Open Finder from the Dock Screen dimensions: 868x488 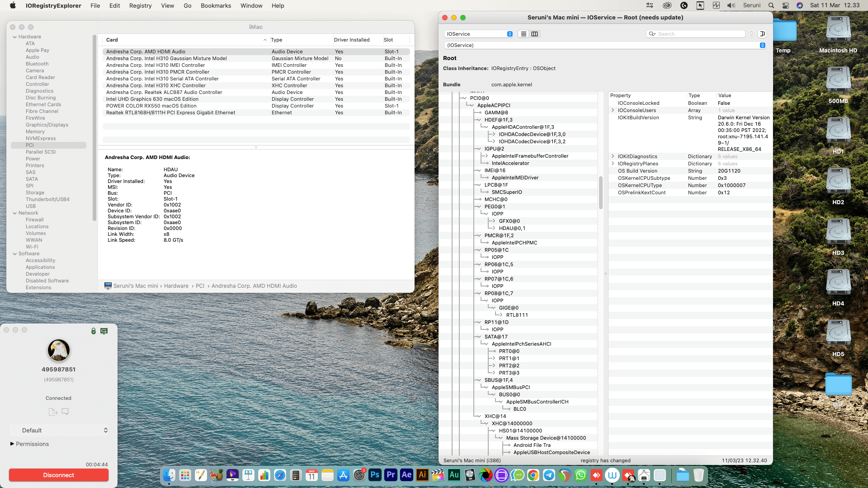[x=169, y=475]
